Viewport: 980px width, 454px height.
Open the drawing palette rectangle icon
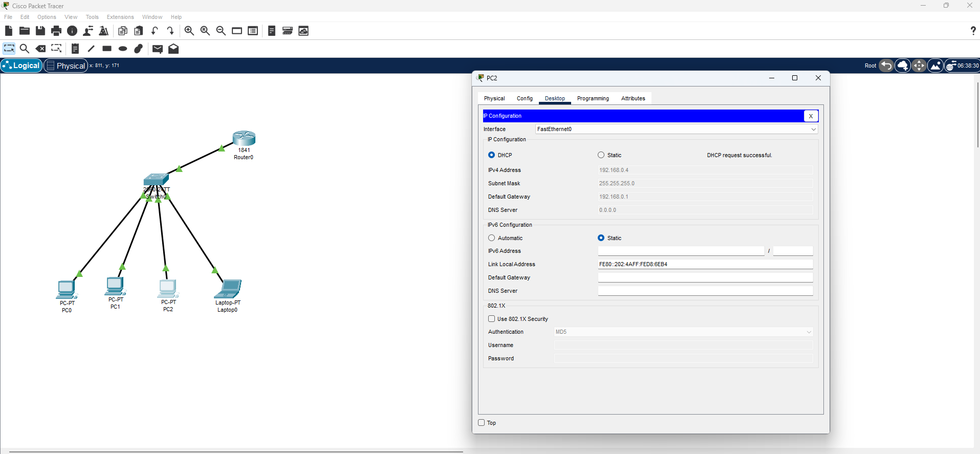click(237, 31)
